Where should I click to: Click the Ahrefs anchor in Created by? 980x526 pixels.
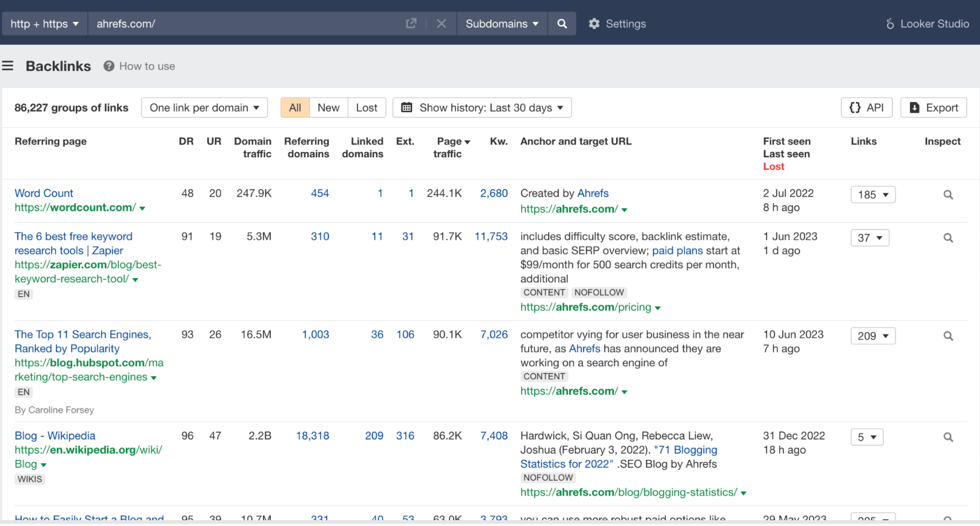[593, 193]
